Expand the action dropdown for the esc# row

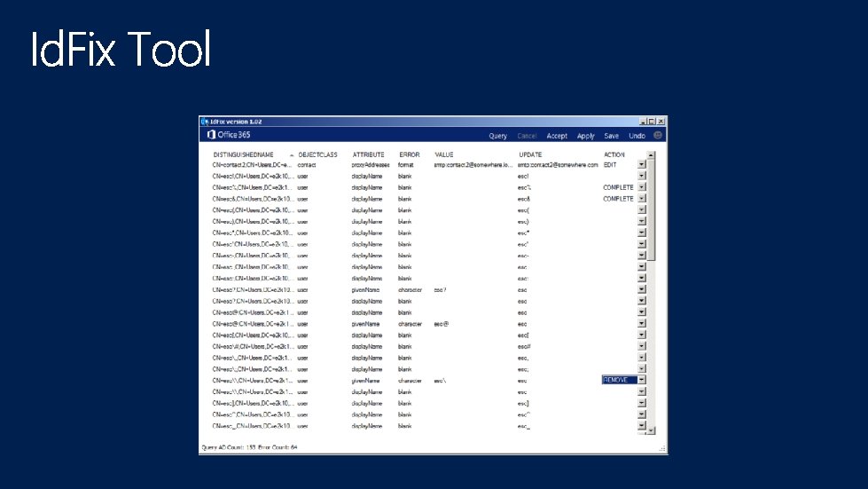pos(642,346)
